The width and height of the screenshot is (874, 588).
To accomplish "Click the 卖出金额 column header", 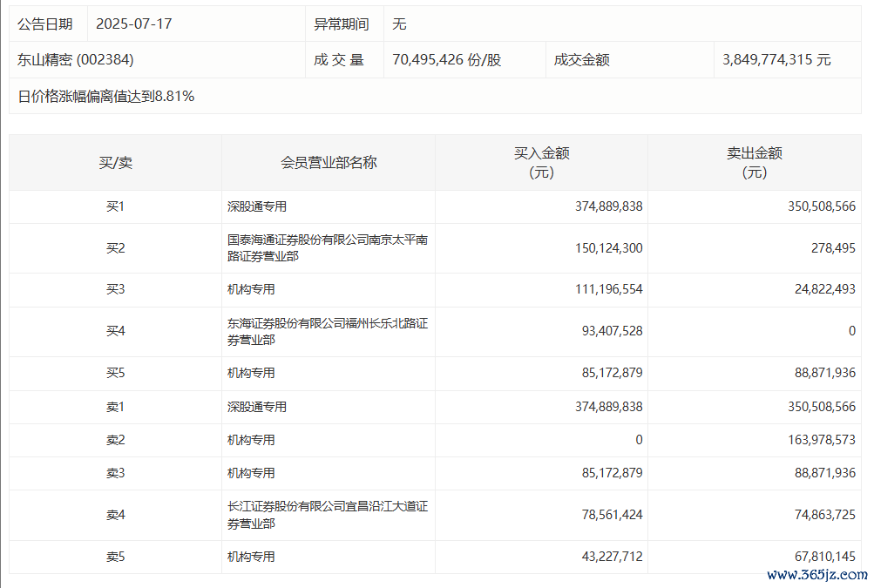I will (x=754, y=162).
